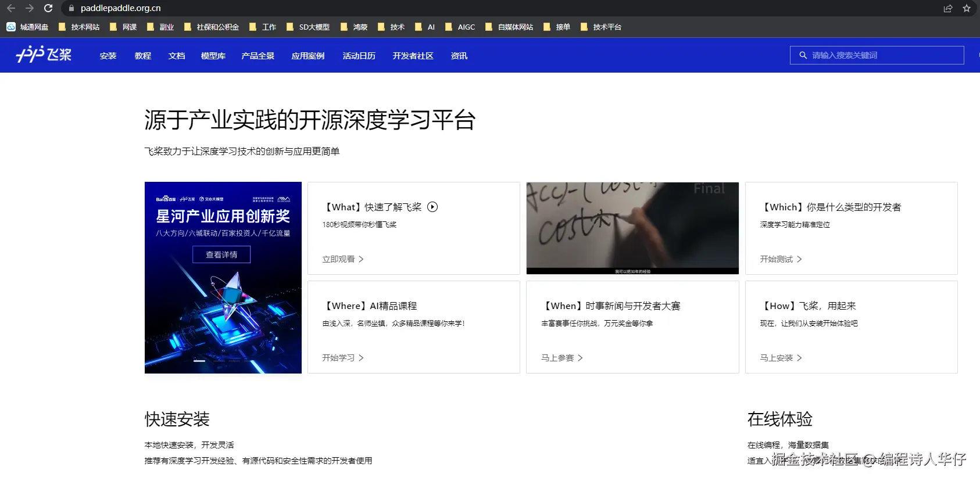Click the lock icon in address bar
Screen dimensions: 980x481
click(x=71, y=8)
